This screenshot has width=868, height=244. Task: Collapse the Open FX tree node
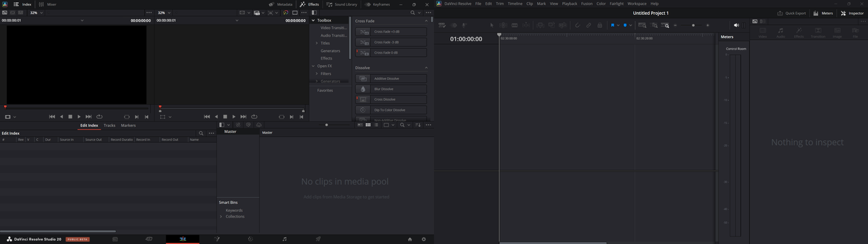point(313,66)
